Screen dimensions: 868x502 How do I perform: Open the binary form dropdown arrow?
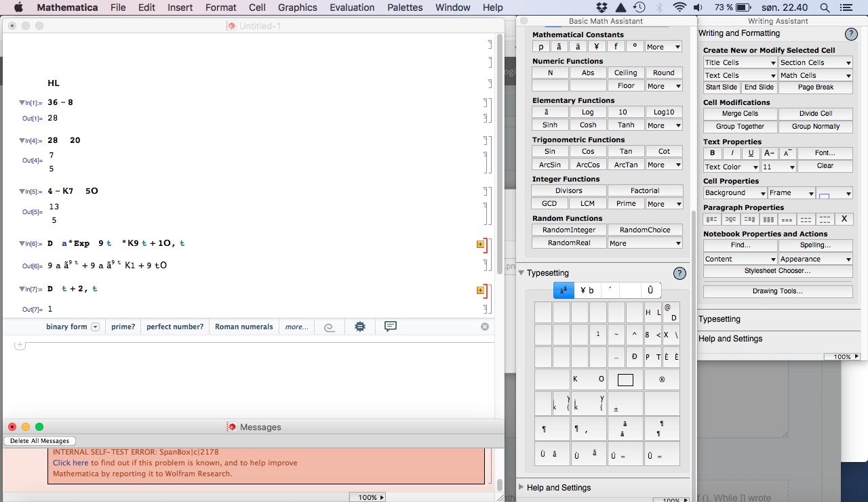tap(95, 327)
